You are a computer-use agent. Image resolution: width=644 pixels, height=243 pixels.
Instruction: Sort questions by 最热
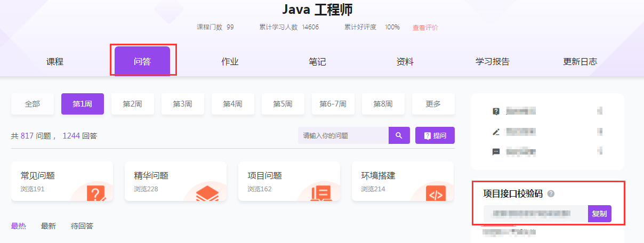[18, 226]
